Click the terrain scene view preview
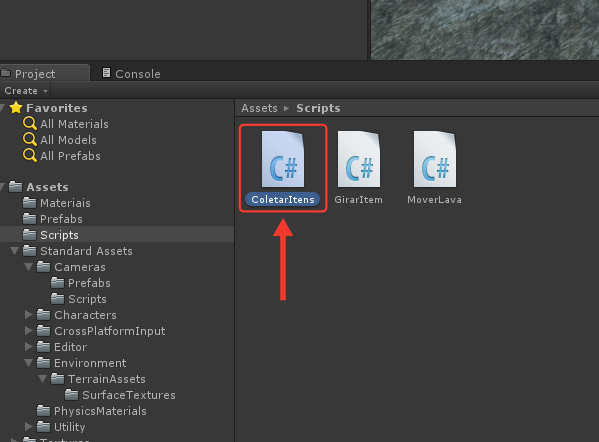Viewport: 599px width, 442px height. point(484,30)
